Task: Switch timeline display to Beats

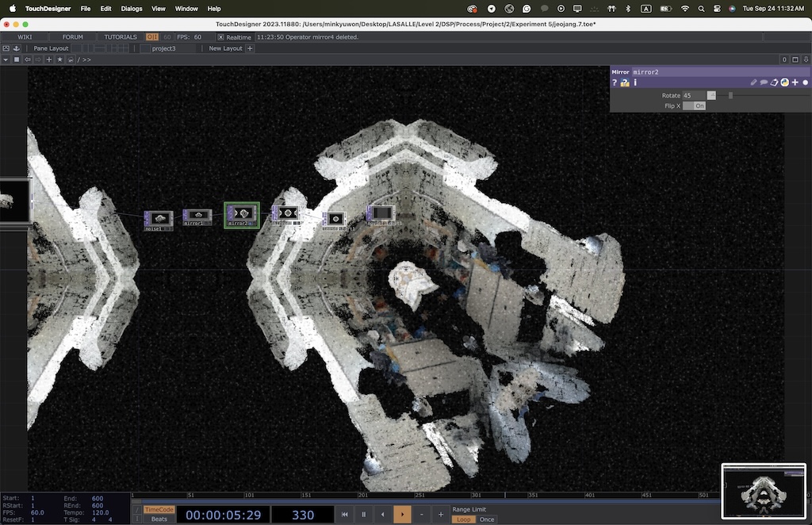Action: click(x=159, y=519)
